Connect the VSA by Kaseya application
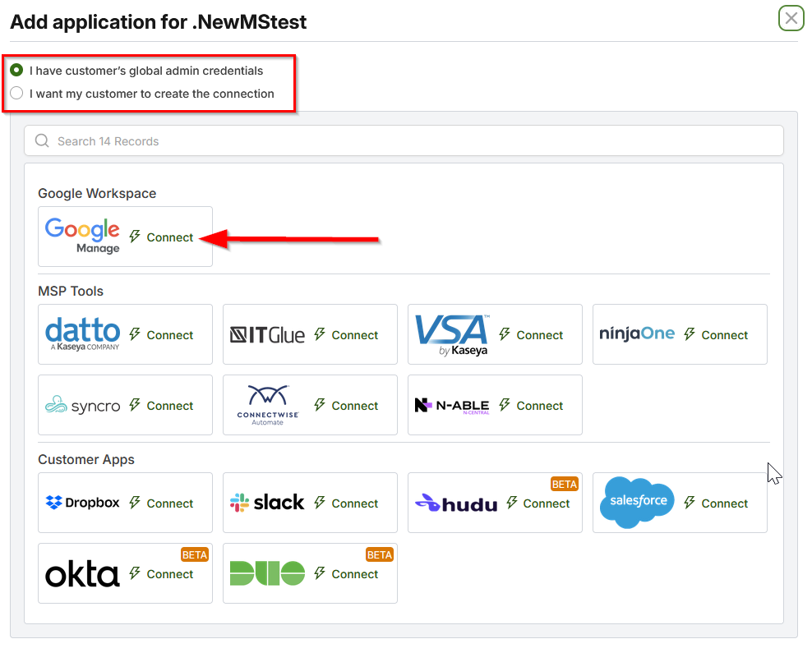 click(531, 335)
